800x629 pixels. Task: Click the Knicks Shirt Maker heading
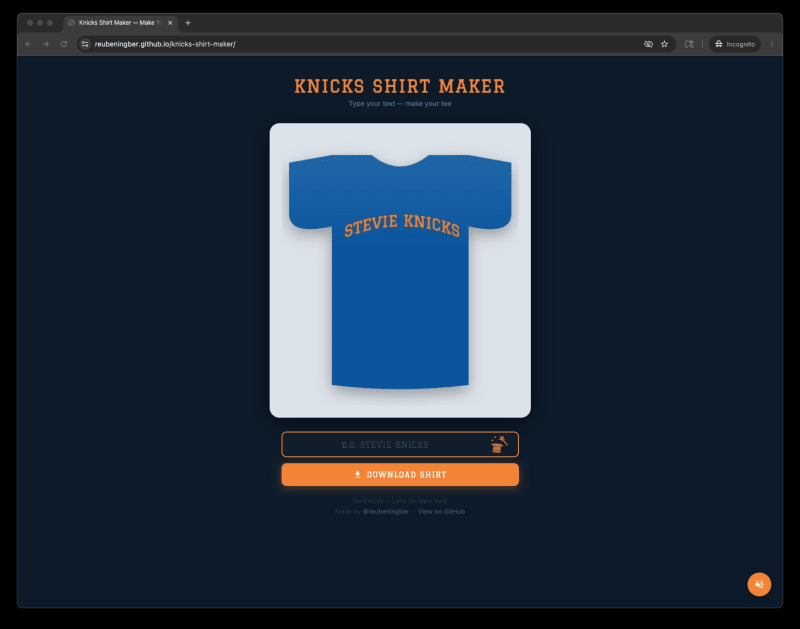point(399,86)
